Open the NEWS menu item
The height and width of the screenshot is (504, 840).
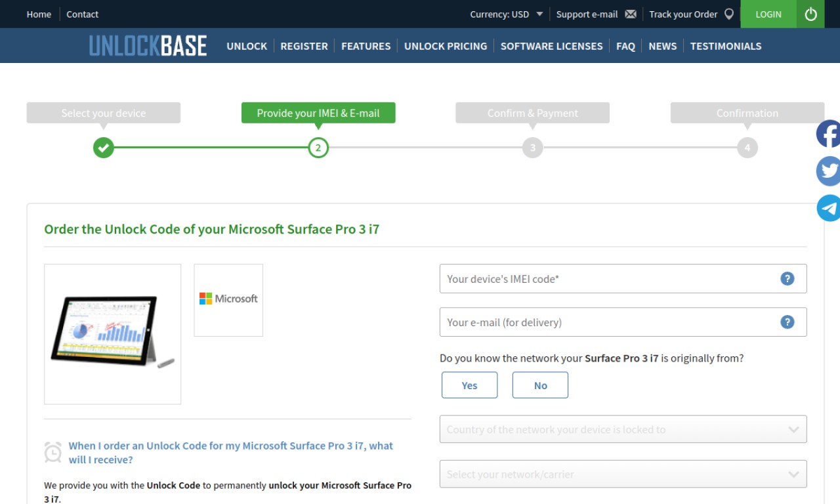tap(662, 46)
